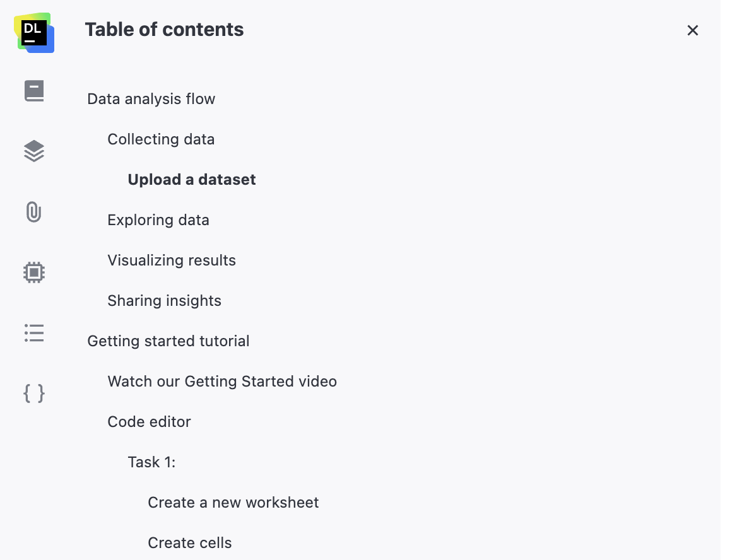
Task: Go to Visualizing results
Action: (x=171, y=260)
